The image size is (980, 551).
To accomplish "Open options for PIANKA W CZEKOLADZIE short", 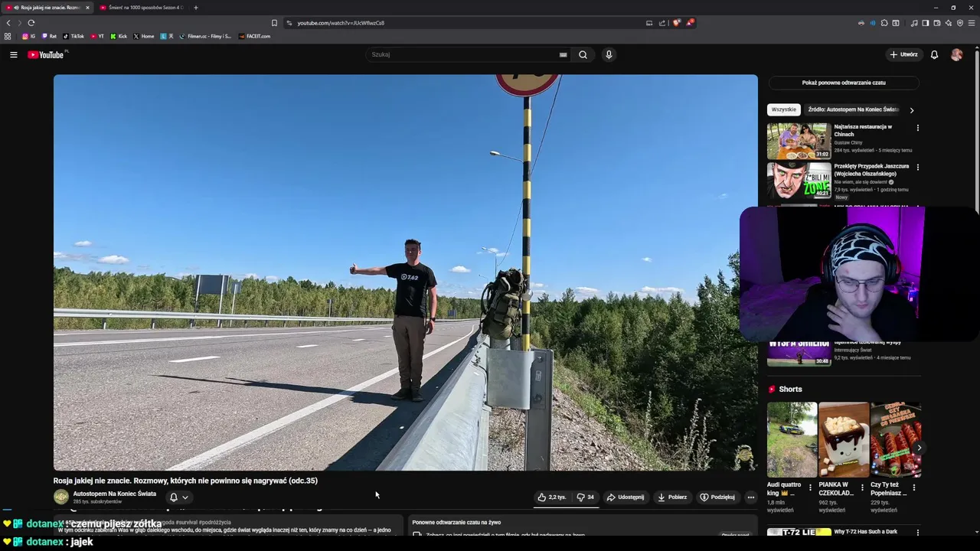I will 862,487.
